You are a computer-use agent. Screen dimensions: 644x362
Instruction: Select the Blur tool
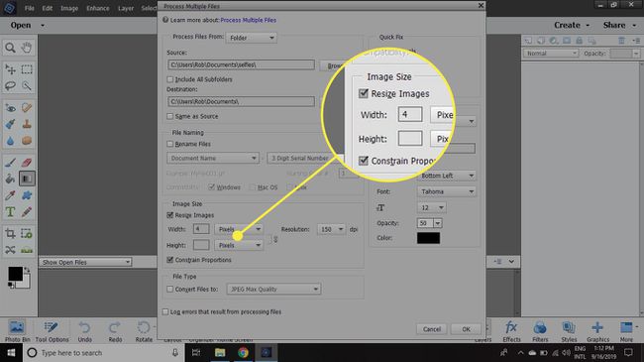pyautogui.click(x=10, y=141)
